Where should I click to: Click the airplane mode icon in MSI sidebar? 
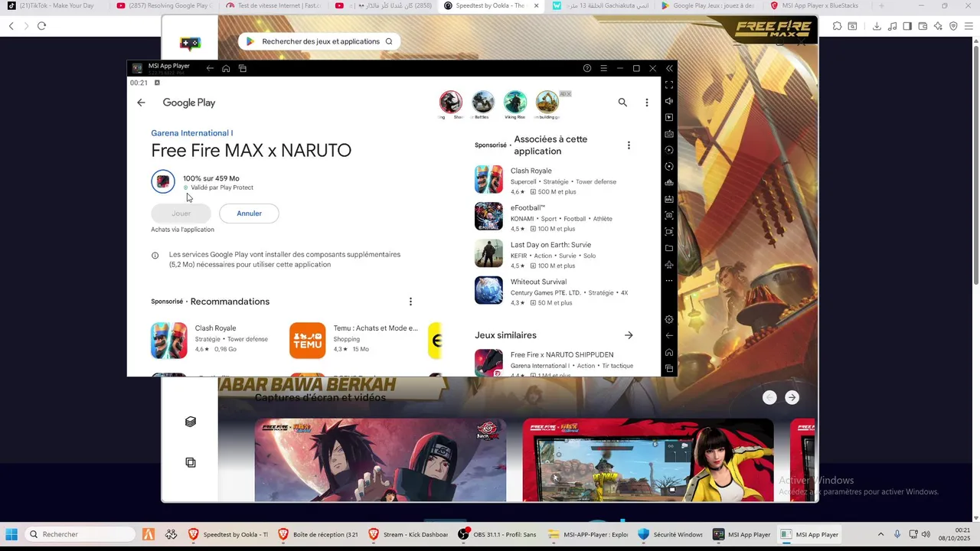pyautogui.click(x=669, y=265)
